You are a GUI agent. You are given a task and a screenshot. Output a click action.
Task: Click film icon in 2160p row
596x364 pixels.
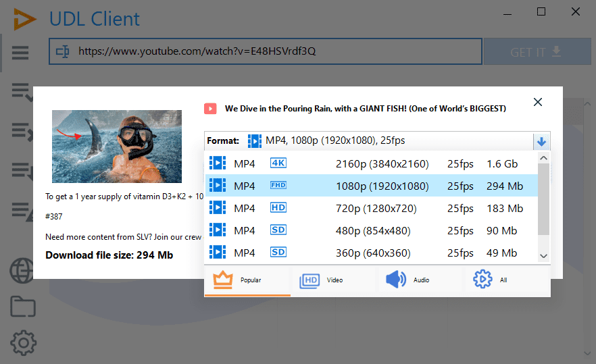218,163
